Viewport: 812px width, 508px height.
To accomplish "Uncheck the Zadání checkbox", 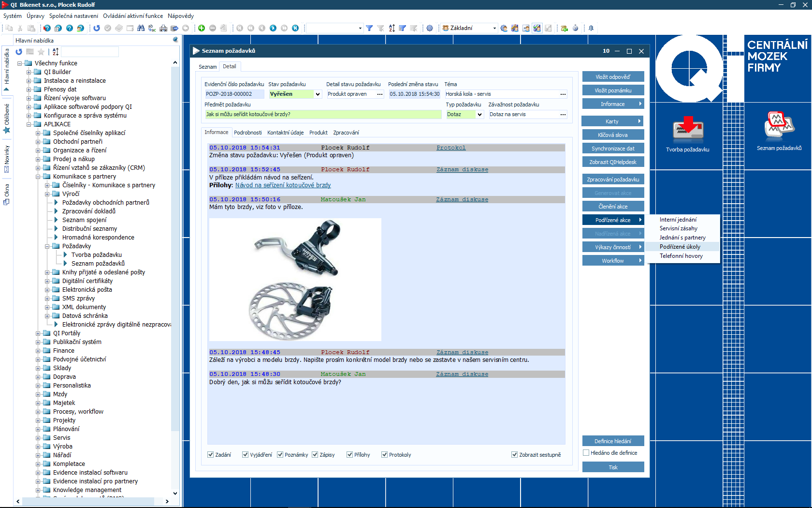I will click(x=211, y=455).
